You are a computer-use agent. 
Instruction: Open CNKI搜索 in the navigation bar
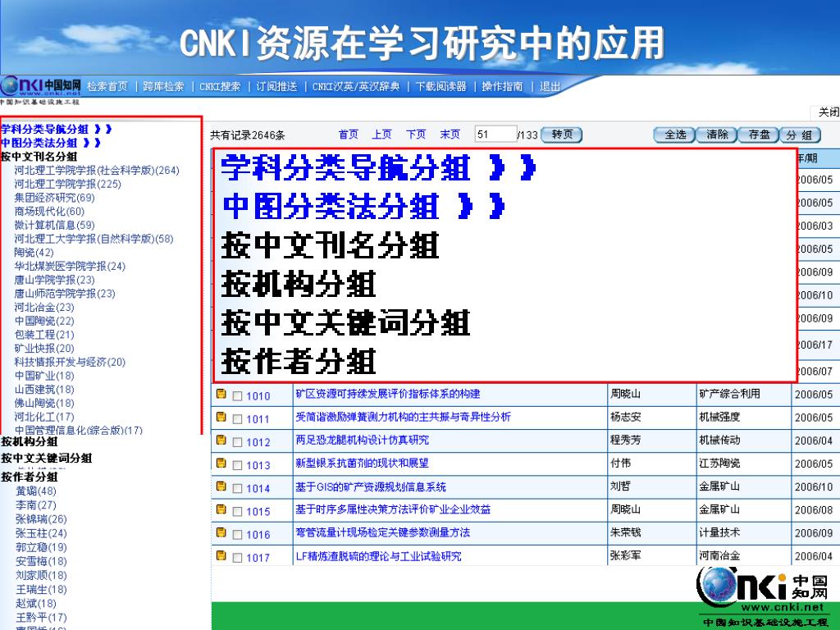220,87
